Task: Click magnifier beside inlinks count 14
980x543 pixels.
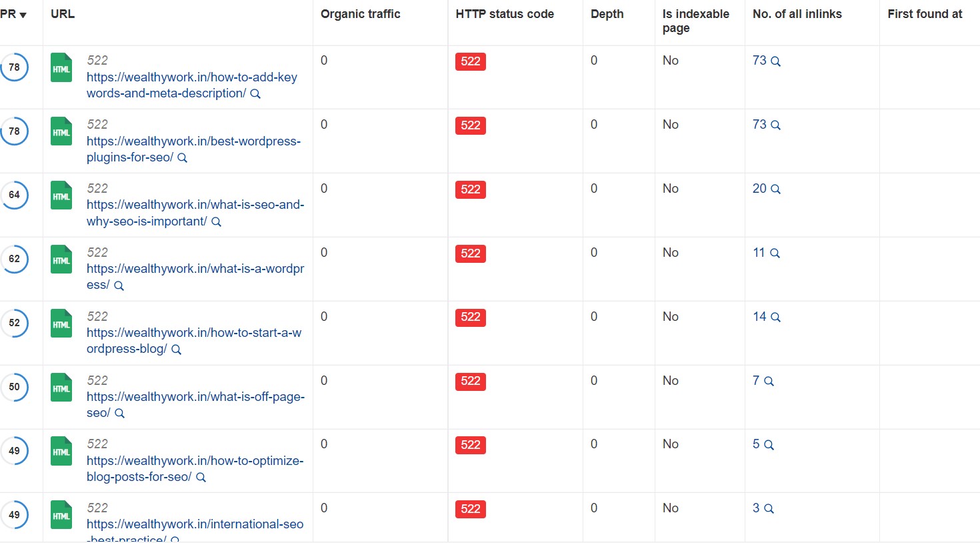Action: tap(775, 318)
